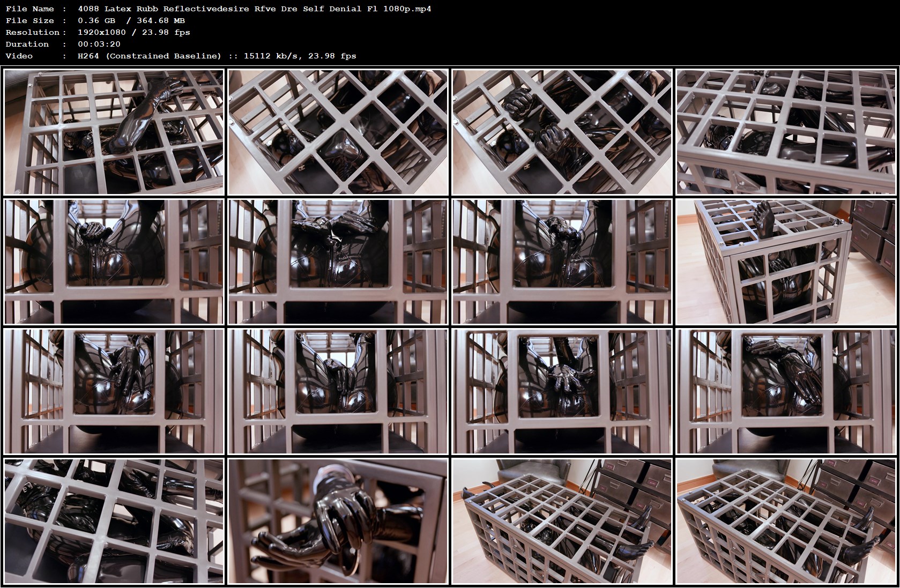The width and height of the screenshot is (900, 588).
Task: Open bottom-row thumbnail of gloved hand close-up
Action: coord(338,522)
